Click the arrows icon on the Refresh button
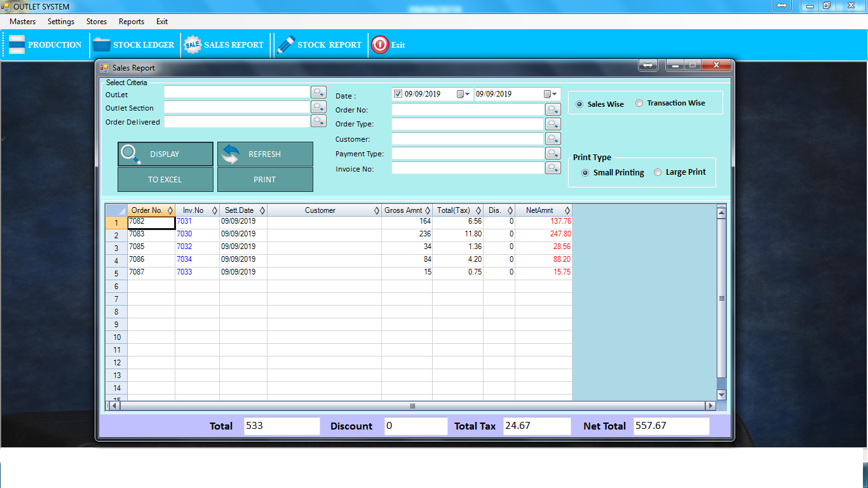Screen dimensions: 868x488 tap(231, 154)
